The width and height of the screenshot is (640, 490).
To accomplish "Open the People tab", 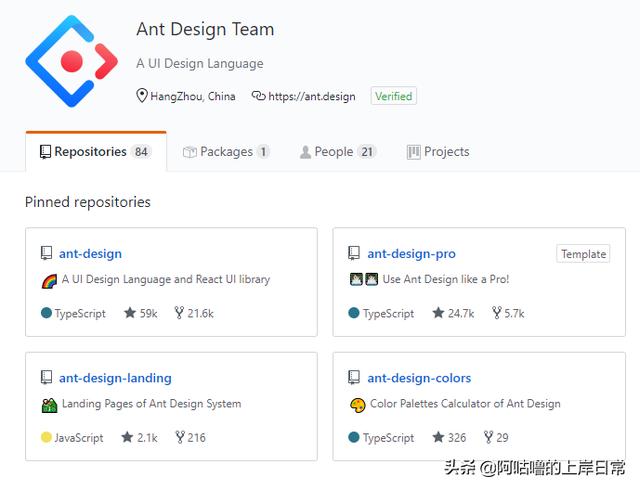I will (x=338, y=152).
